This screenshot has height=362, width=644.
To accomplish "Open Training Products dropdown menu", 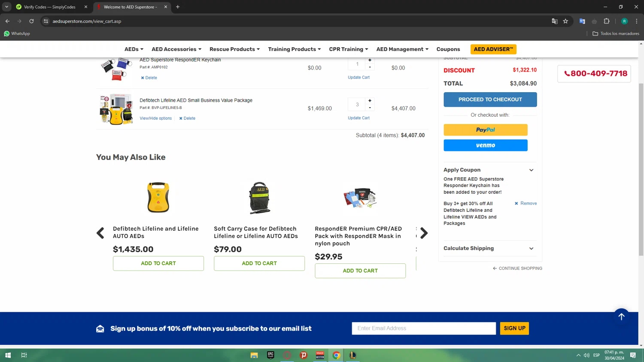I will 295,49.
